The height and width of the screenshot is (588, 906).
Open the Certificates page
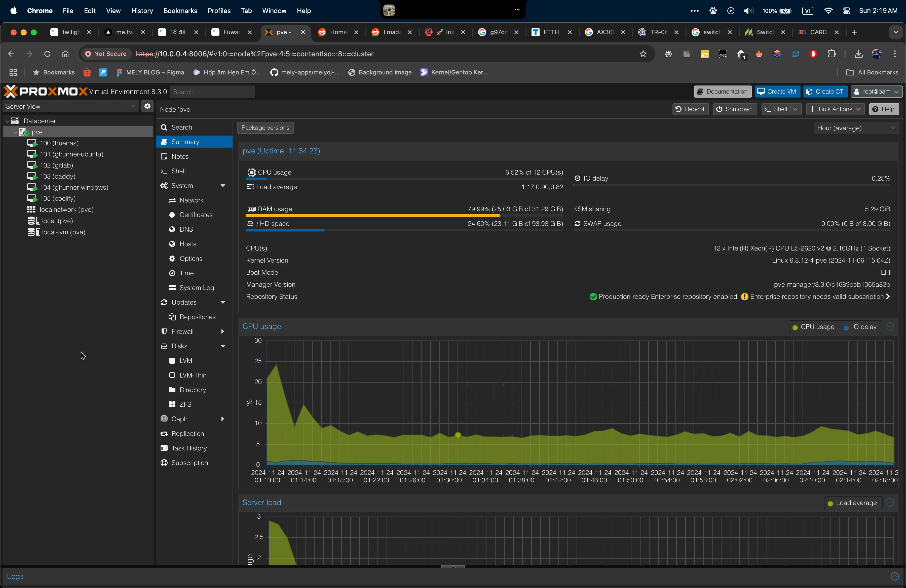[194, 215]
